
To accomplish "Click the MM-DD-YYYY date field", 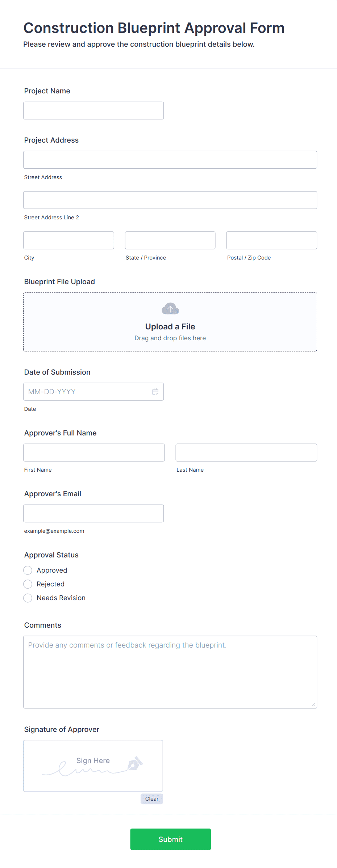I will tap(87, 391).
